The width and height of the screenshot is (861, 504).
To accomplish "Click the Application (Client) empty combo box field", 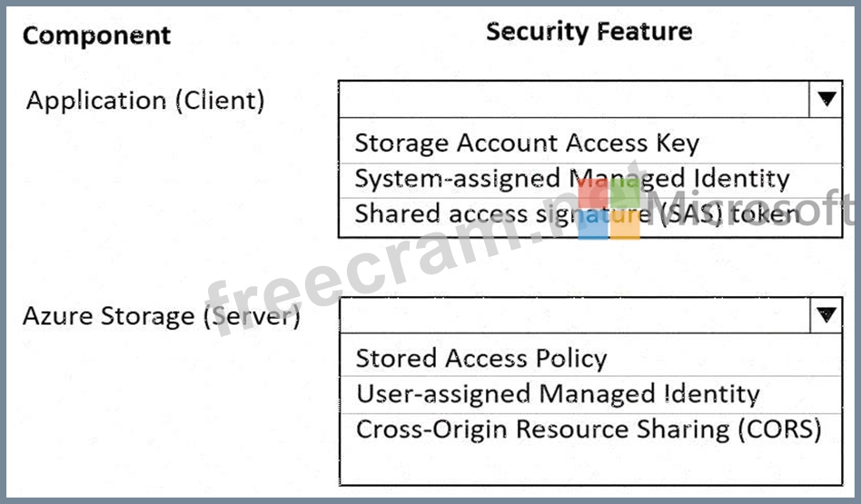I will coord(573,99).
